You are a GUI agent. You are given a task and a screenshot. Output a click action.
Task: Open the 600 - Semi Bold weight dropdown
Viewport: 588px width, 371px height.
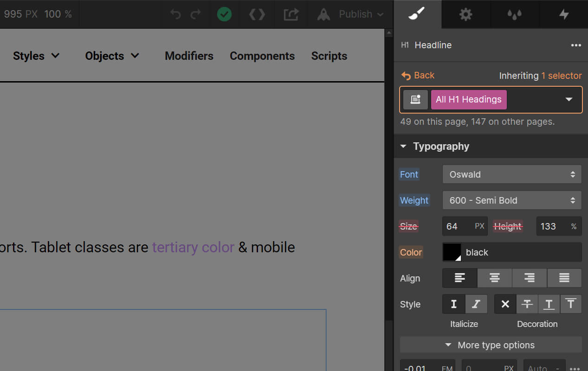coord(511,200)
